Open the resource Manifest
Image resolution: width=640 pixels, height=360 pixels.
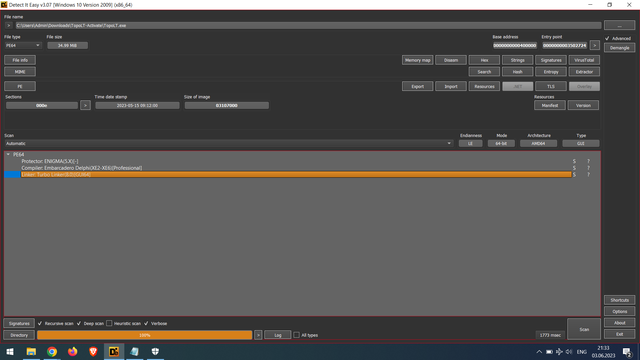pos(550,105)
